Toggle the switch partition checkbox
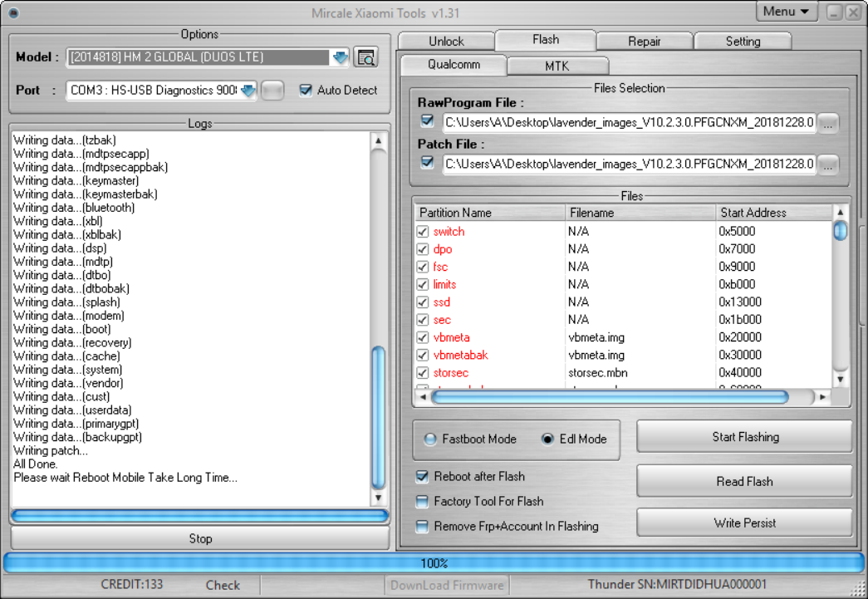The image size is (868, 599). [423, 232]
